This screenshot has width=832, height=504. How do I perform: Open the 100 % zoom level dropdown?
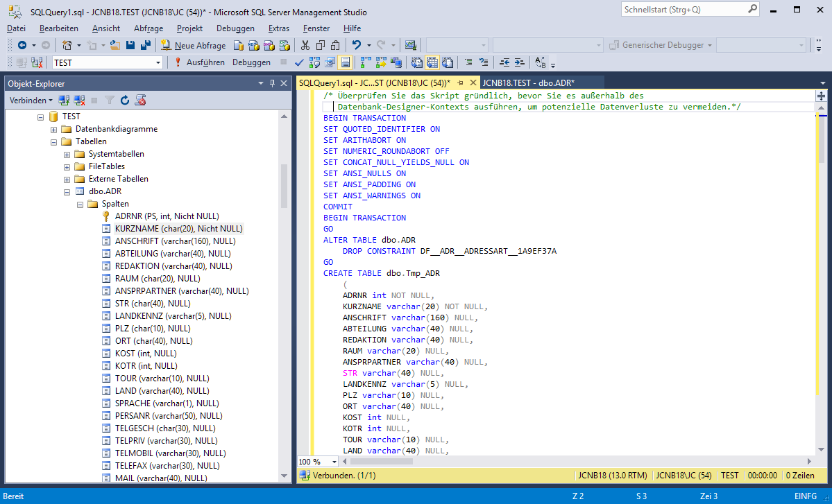[x=334, y=462]
